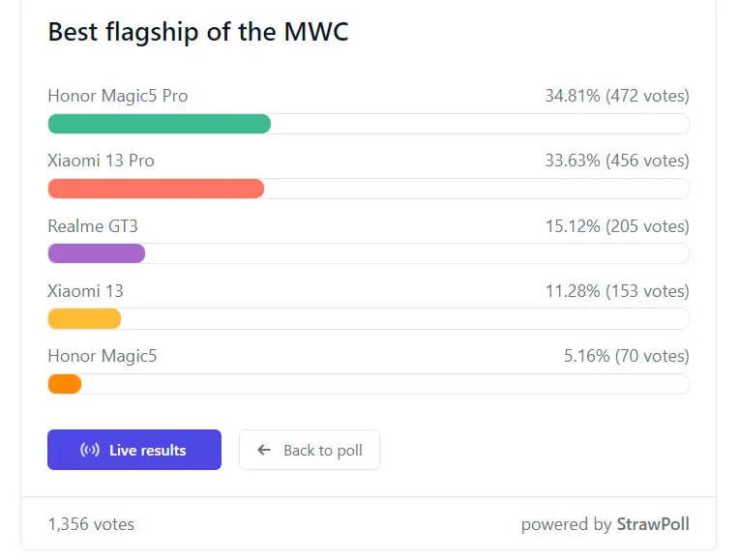Click the green Honor Magic5 Pro bar

tap(160, 124)
